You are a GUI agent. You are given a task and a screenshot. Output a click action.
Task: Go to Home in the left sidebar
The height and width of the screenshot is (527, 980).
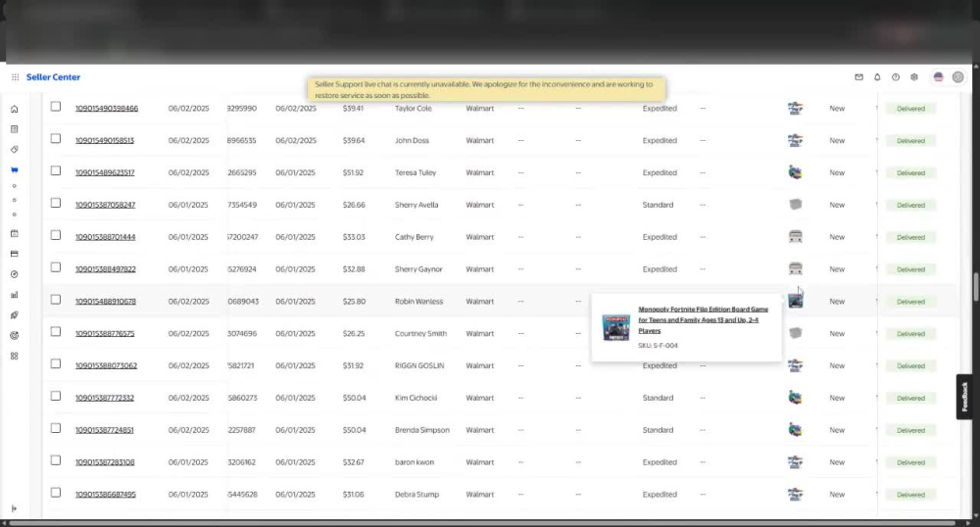[15, 109]
